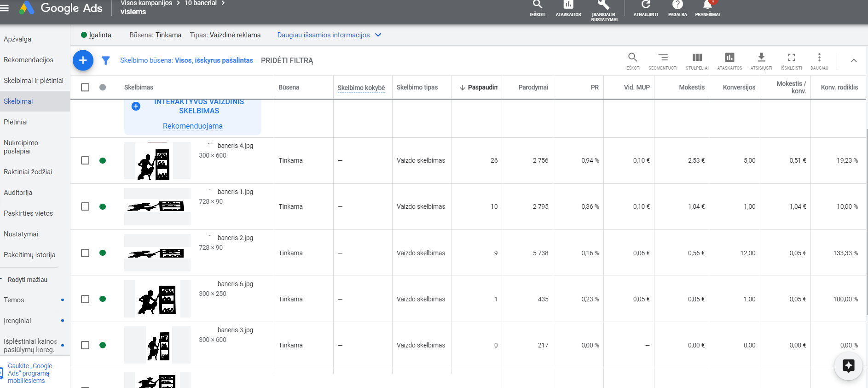Click status dot of baneris 3.jpg
The width and height of the screenshot is (868, 388).
point(103,345)
